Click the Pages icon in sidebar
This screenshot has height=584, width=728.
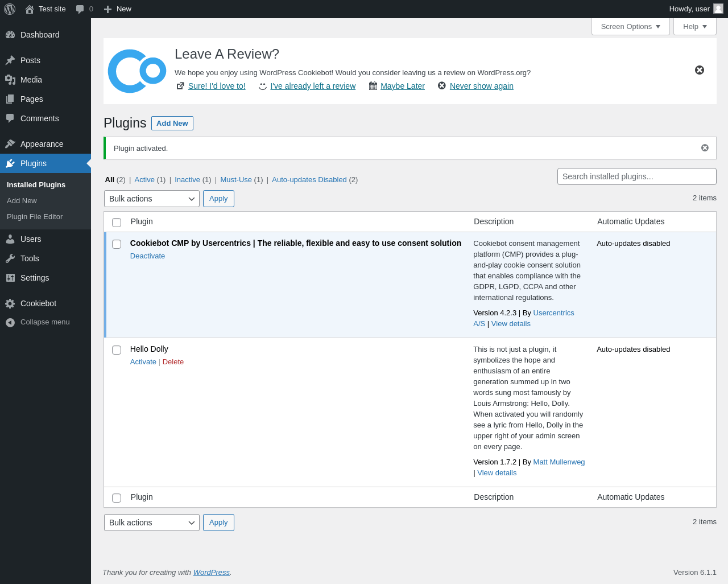(x=10, y=99)
